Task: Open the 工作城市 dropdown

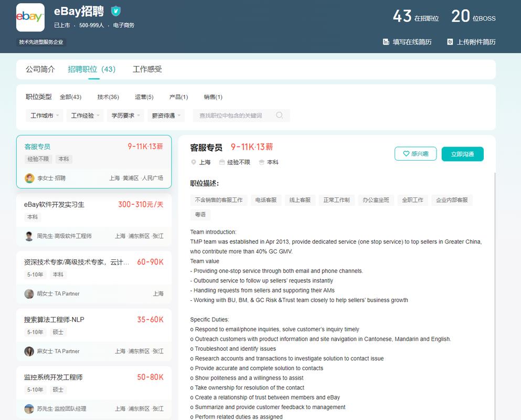Action: (44, 115)
